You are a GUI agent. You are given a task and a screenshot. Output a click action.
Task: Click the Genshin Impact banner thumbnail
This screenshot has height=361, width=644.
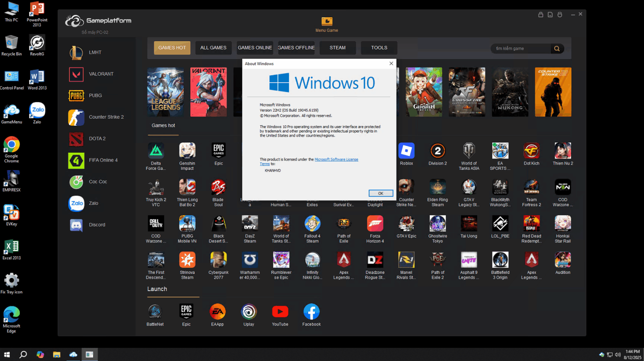coord(423,92)
